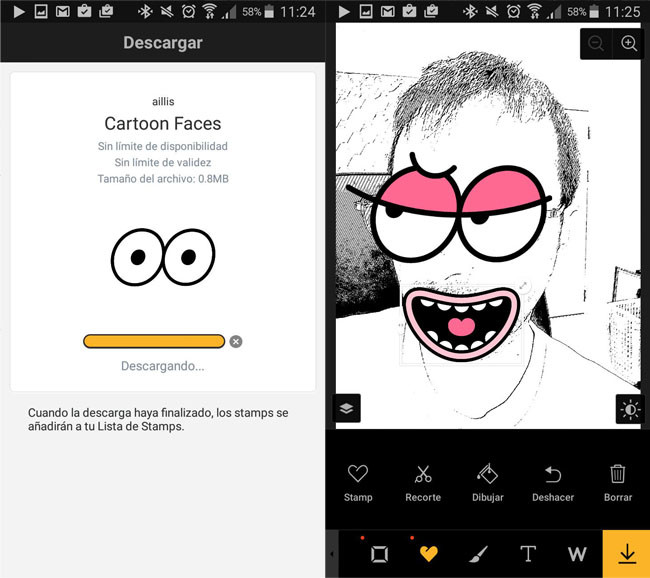The height and width of the screenshot is (578, 650).
Task: Open the W tool in bottom bar
Action: click(577, 554)
